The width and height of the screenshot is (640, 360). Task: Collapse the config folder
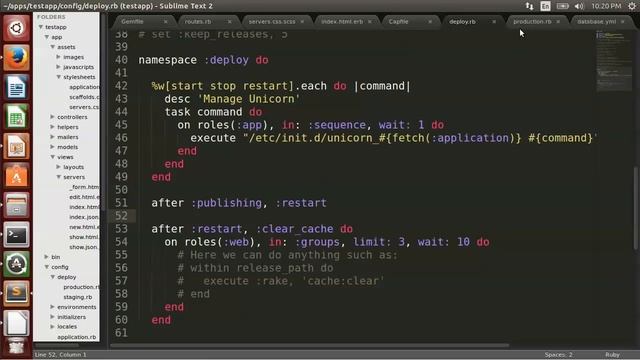47,267
